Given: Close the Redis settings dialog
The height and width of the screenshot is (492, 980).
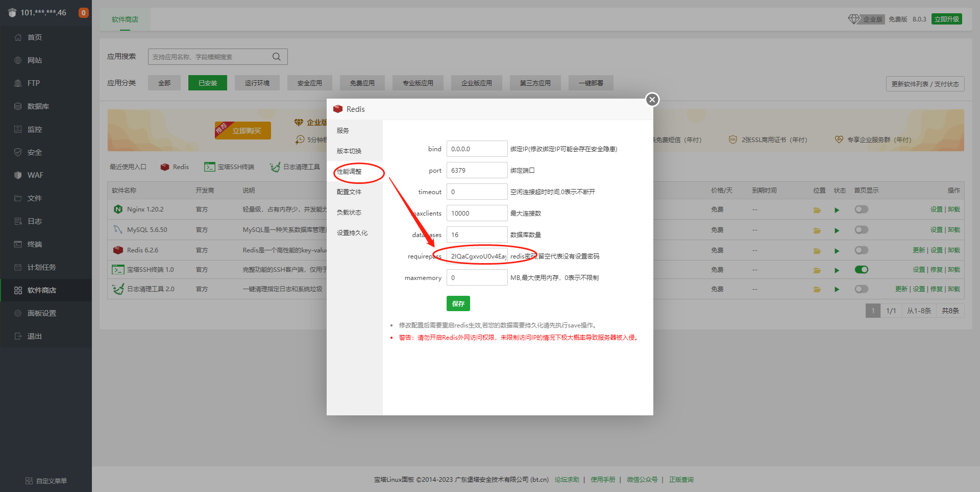Looking at the screenshot, I should pos(652,100).
